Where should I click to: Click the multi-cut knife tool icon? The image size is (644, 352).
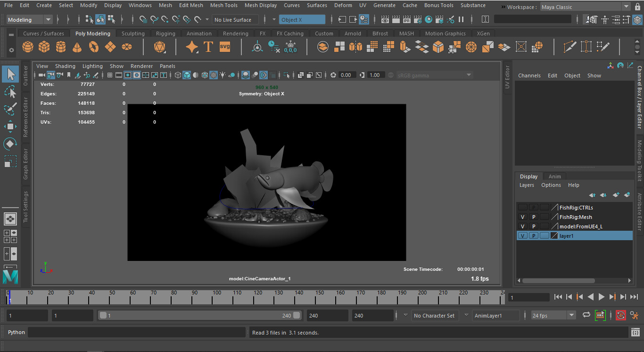click(570, 47)
